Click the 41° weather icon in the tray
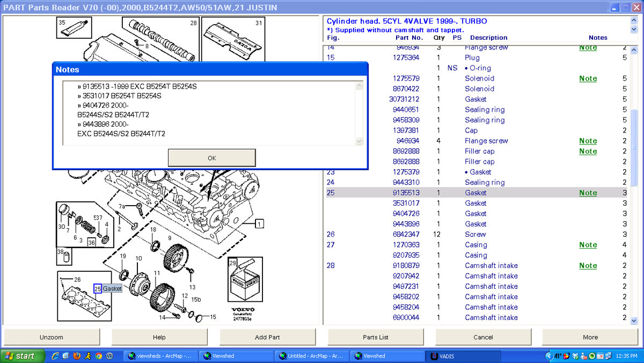Image resolution: width=644 pixels, height=363 pixels. point(558,355)
